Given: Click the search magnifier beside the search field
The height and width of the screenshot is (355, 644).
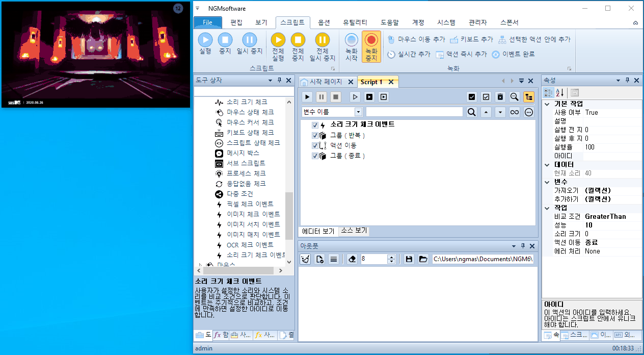Looking at the screenshot, I should click(x=472, y=112).
